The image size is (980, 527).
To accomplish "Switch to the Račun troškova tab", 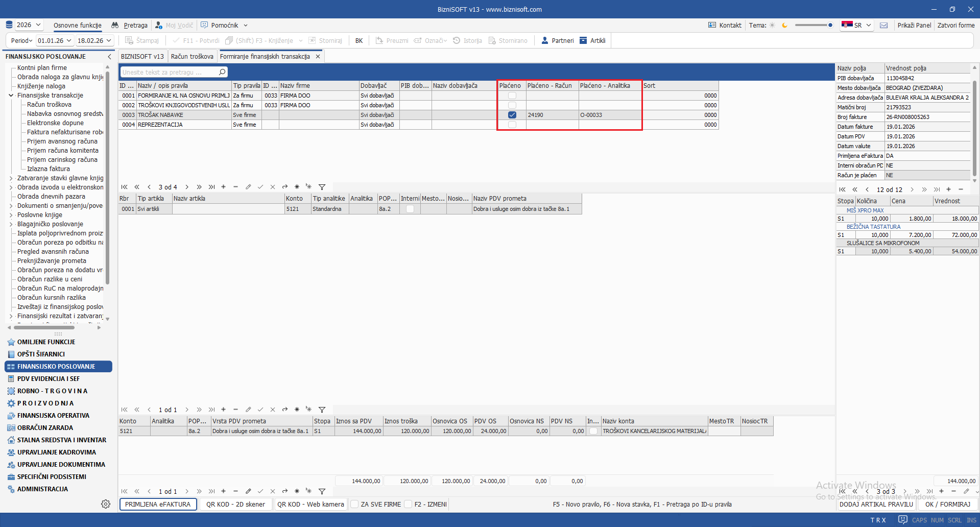I will 192,56.
